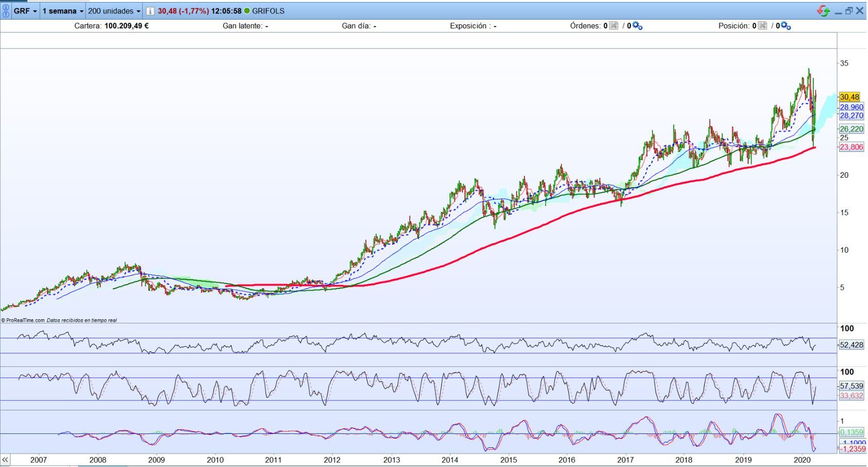Click the 12:05:58 timestamp
This screenshot has width=868, height=467.
click(226, 11)
